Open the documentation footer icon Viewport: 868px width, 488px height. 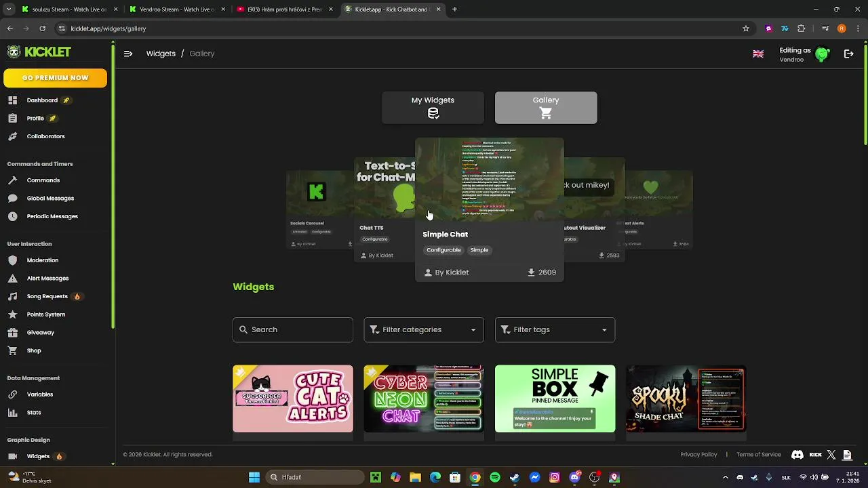(847, 455)
